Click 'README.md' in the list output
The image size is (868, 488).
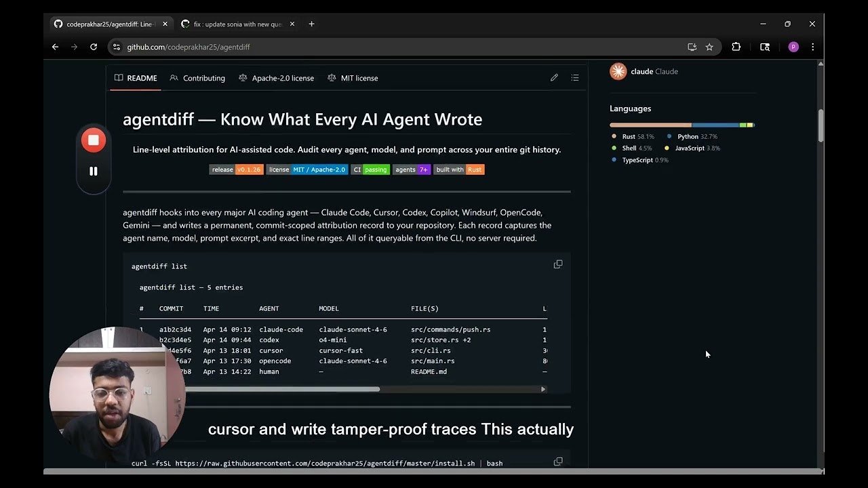[429, 371]
